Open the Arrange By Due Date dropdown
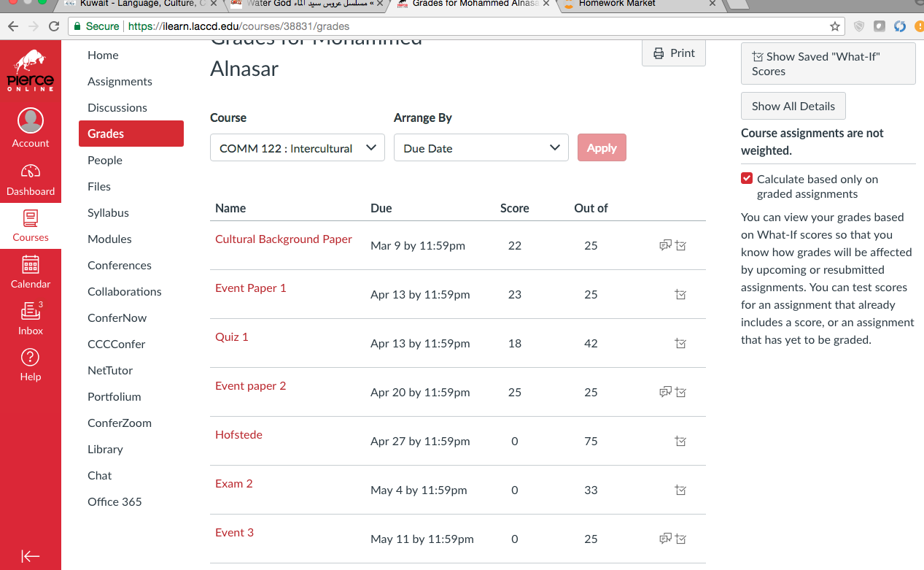Image resolution: width=924 pixels, height=570 pixels. coord(481,148)
